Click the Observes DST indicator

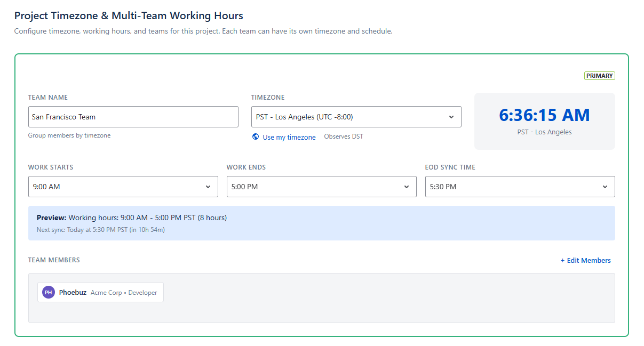click(344, 136)
